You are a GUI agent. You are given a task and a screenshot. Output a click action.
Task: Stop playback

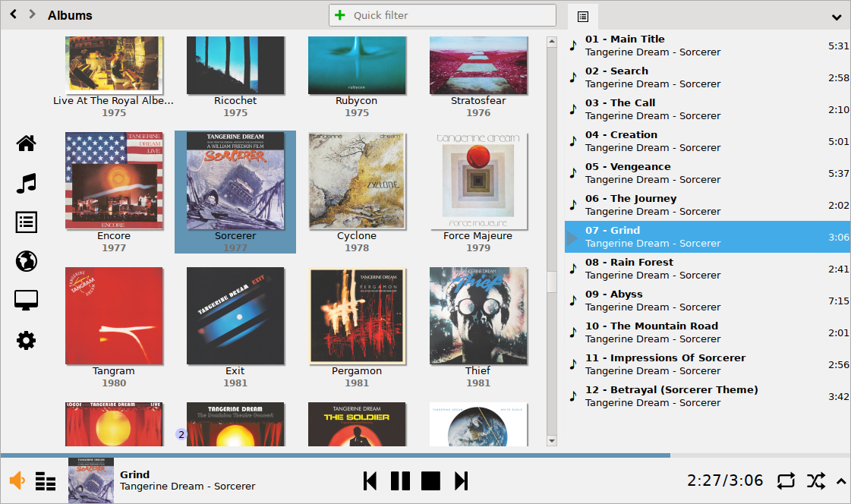(x=431, y=480)
